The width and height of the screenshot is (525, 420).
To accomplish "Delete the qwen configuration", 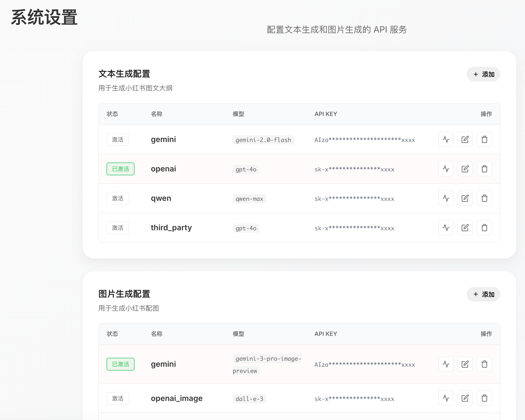I will point(484,198).
